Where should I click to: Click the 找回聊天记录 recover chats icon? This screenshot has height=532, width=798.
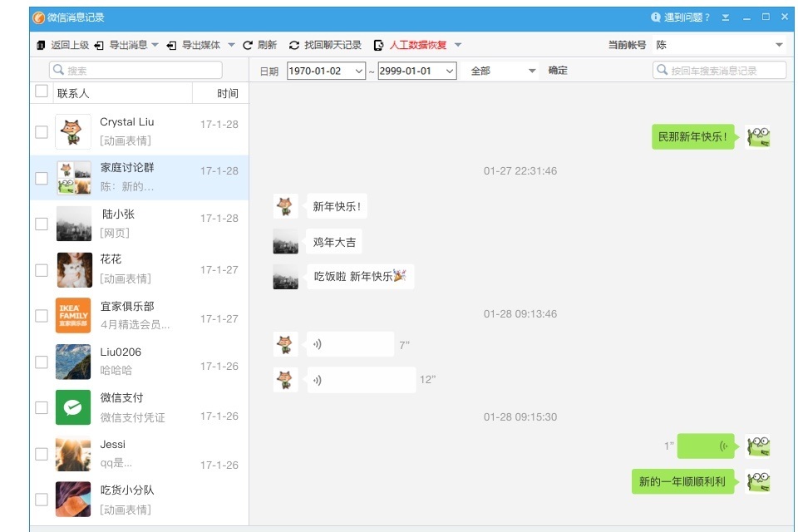pos(293,46)
